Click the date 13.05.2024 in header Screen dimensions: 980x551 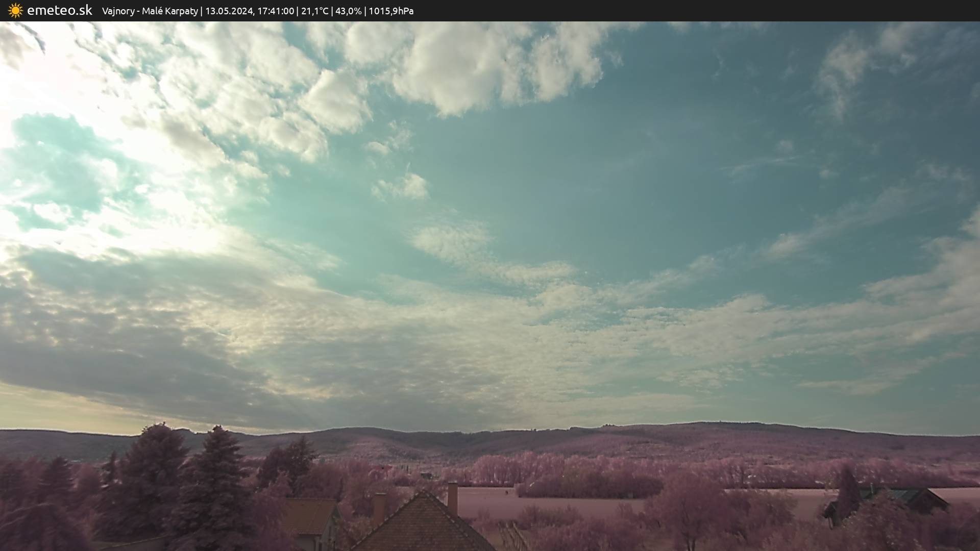pos(229,11)
